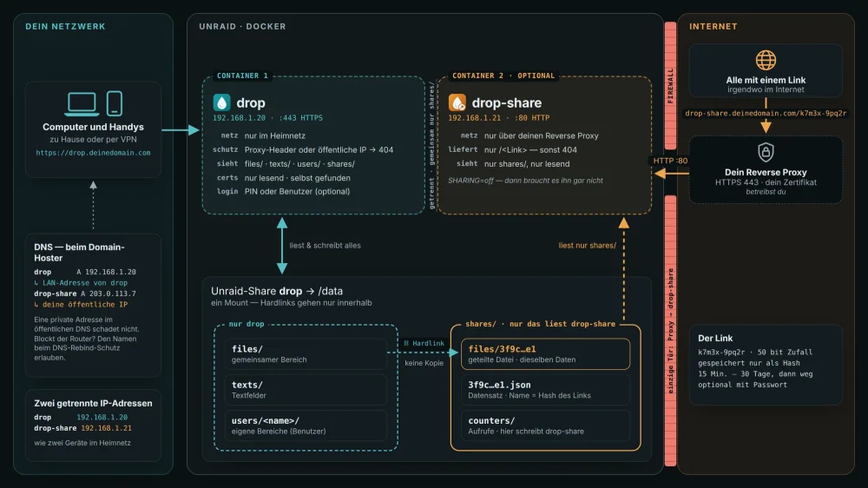
Task: Click the line 'optional mit Passwort'
Action: [x=742, y=385]
